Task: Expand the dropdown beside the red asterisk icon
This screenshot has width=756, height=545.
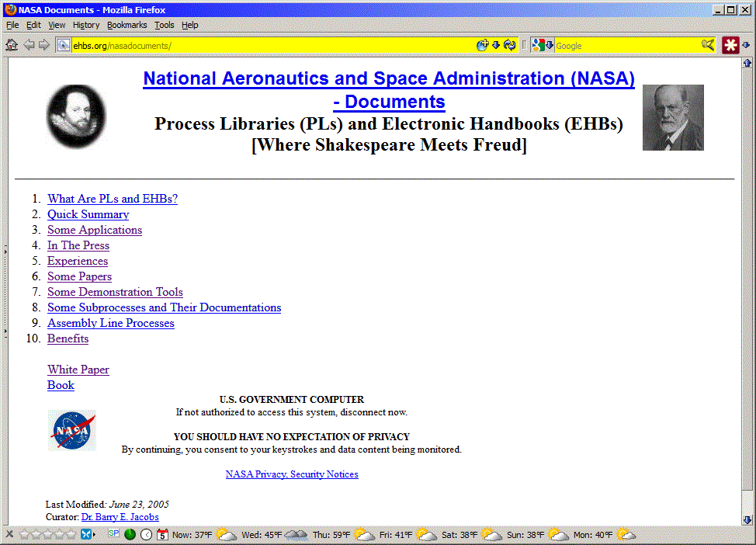Action: 746,45
